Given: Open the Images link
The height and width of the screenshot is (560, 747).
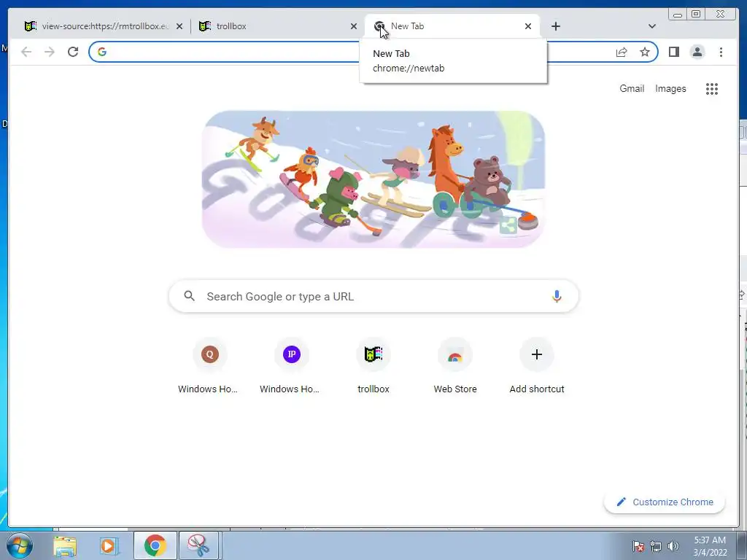Looking at the screenshot, I should 670,88.
